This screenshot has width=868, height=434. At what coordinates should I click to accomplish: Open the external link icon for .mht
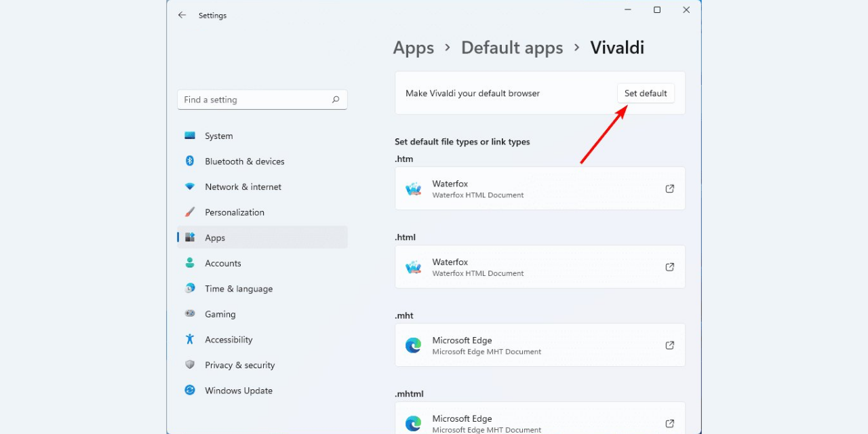pos(669,345)
